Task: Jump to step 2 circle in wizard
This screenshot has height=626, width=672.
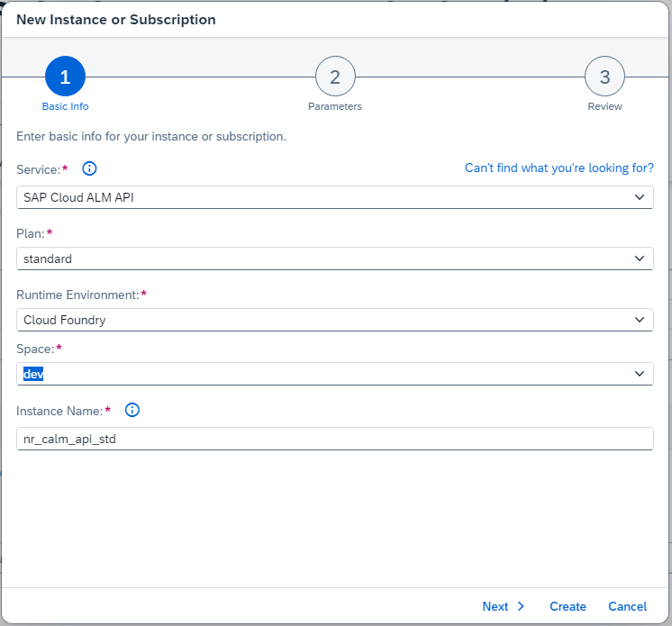Action: (x=335, y=77)
